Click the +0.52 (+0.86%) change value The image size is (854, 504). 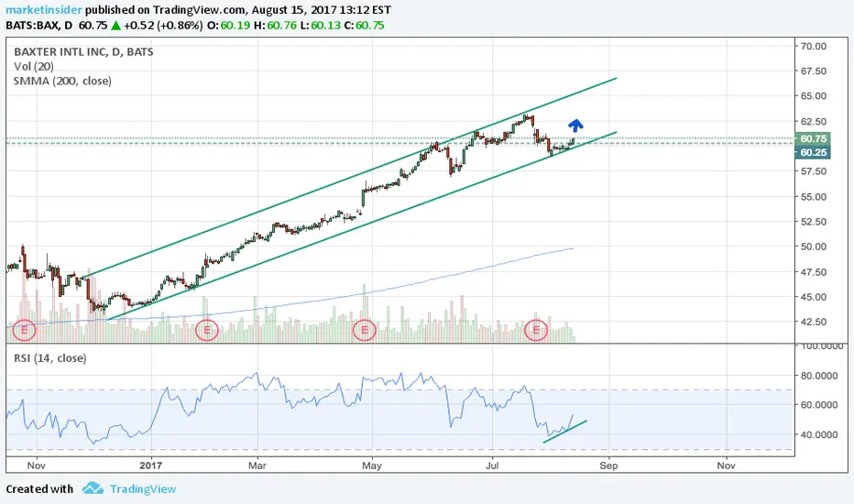(163, 25)
